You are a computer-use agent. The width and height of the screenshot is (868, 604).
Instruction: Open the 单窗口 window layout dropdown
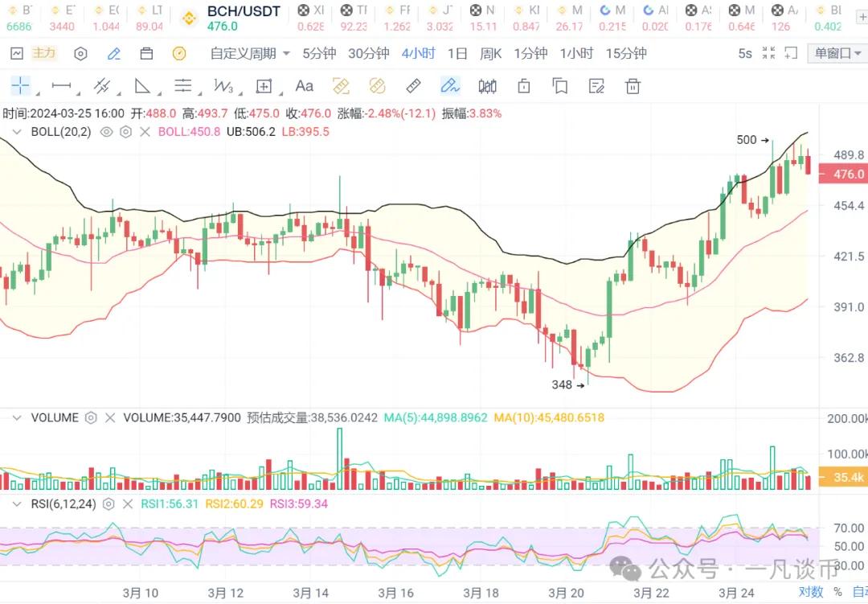pyautogui.click(x=837, y=53)
